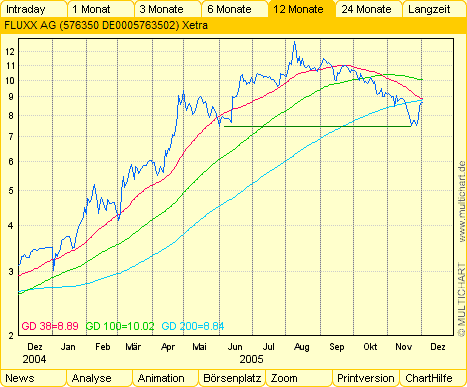Open the News section

click(33, 378)
